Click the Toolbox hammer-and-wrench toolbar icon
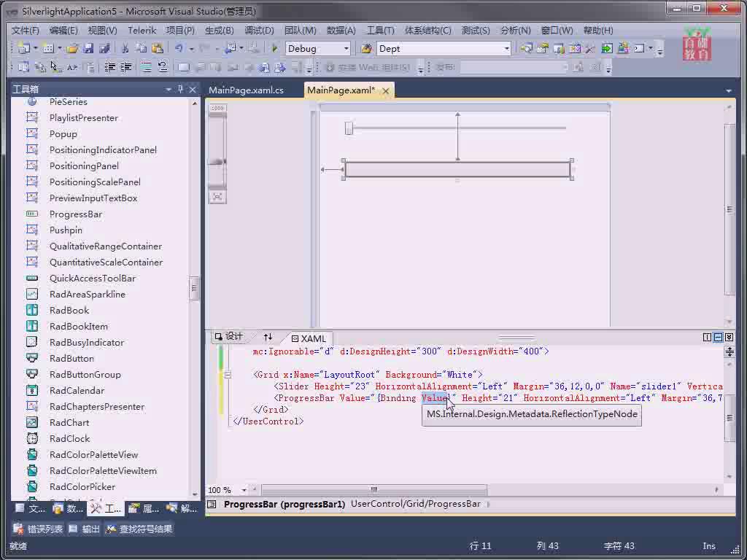 [x=591, y=49]
